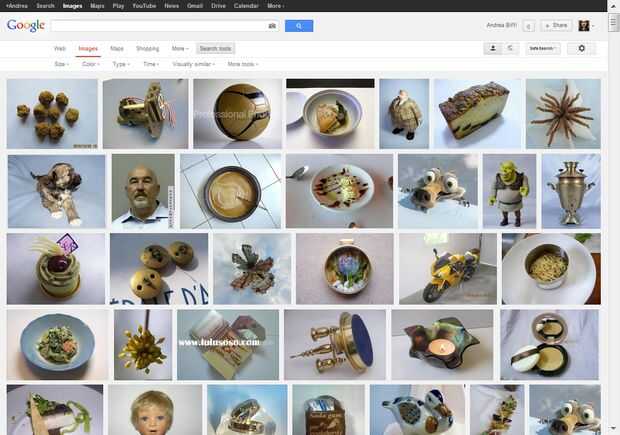Open Drive in the black bar

[218, 6]
